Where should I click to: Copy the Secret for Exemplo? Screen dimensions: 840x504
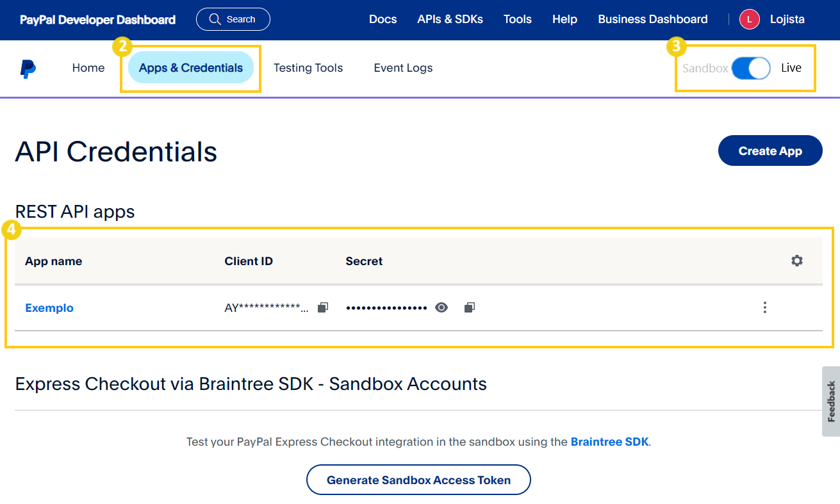[470, 307]
